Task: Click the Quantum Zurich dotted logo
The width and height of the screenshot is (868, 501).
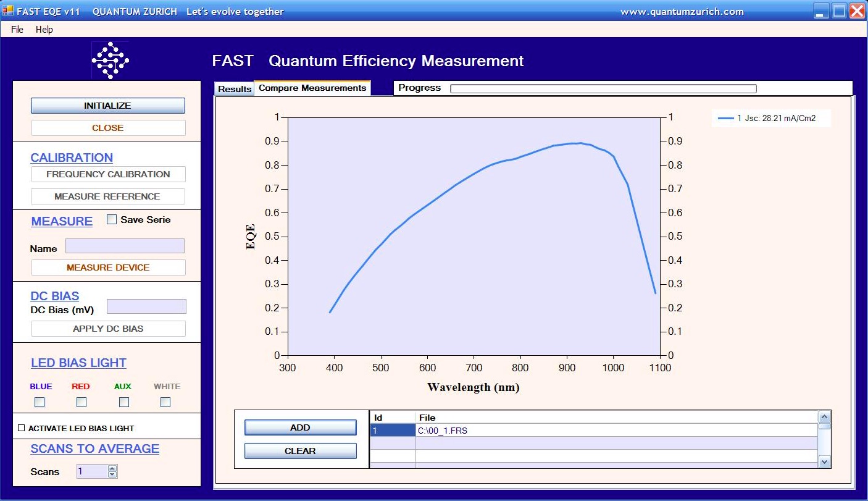Action: pos(110,60)
